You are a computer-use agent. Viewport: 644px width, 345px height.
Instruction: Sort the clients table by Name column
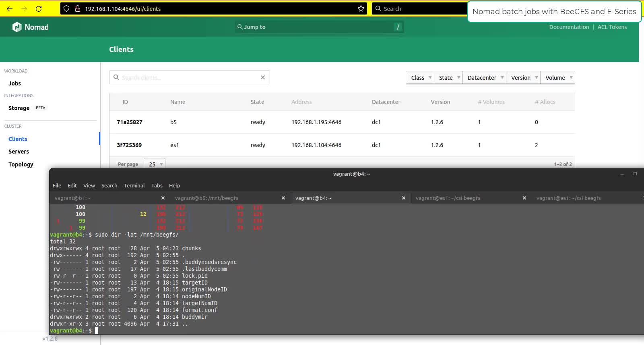(178, 102)
